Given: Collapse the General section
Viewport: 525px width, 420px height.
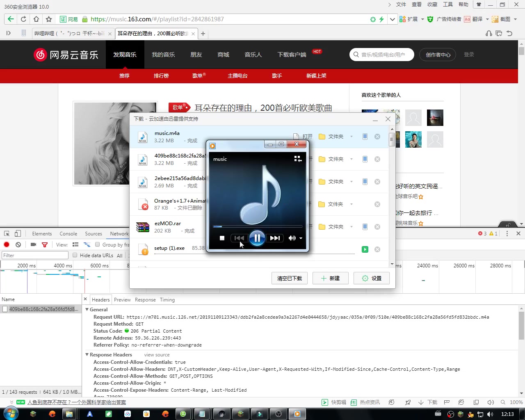Looking at the screenshot, I should click(x=87, y=309).
